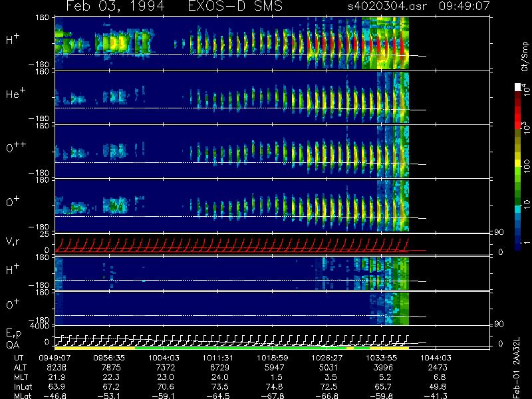The width and height of the screenshot is (532, 399).
Task: Click the "InLat" row label
Action: click(x=23, y=386)
